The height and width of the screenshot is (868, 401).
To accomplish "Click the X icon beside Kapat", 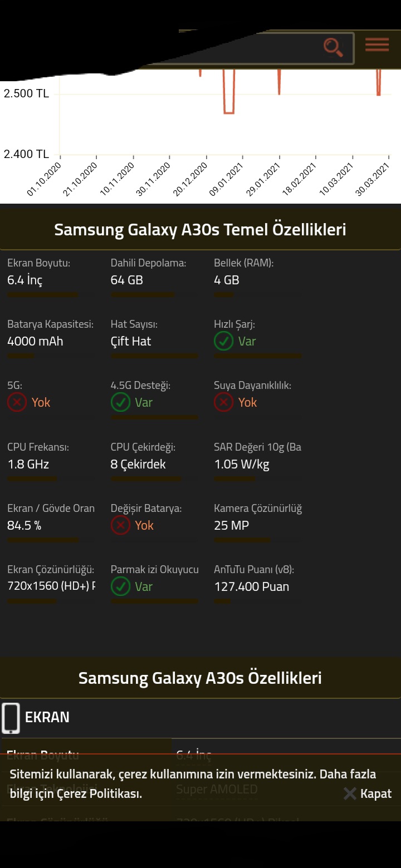I will (x=350, y=793).
